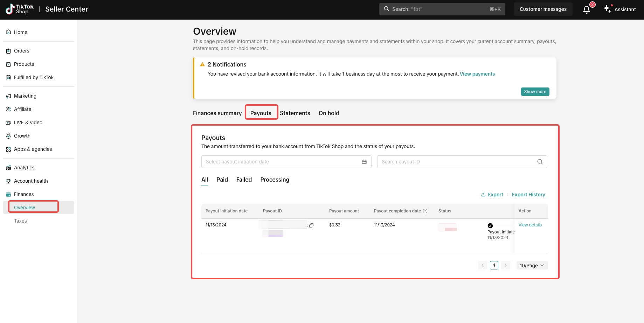This screenshot has width=644, height=323.
Task: Go to next page arrow
Action: (x=505, y=265)
